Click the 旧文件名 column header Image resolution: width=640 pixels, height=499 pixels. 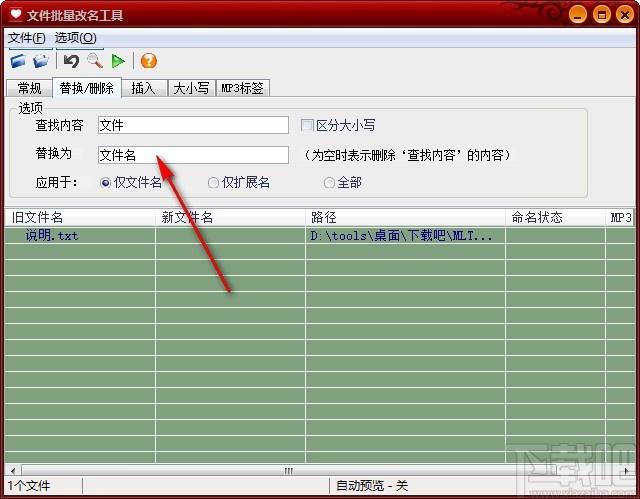point(80,217)
